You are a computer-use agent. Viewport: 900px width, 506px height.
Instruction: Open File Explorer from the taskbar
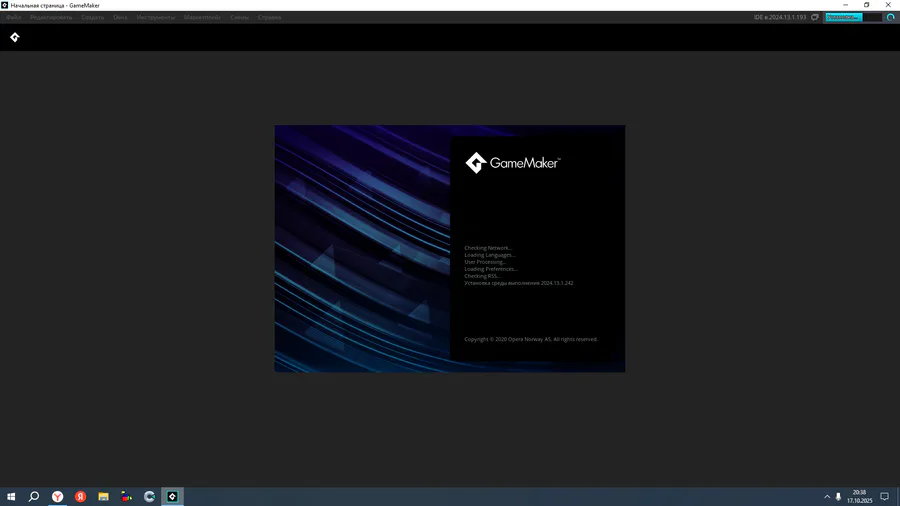coord(103,496)
